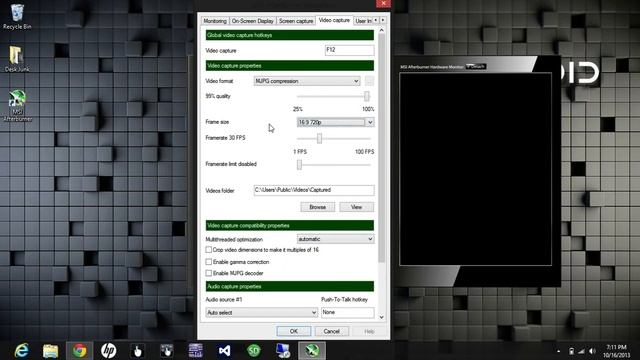Open Multithreaded optimization dropdown
Image resolution: width=640 pixels, height=360 pixels.
tap(335, 239)
